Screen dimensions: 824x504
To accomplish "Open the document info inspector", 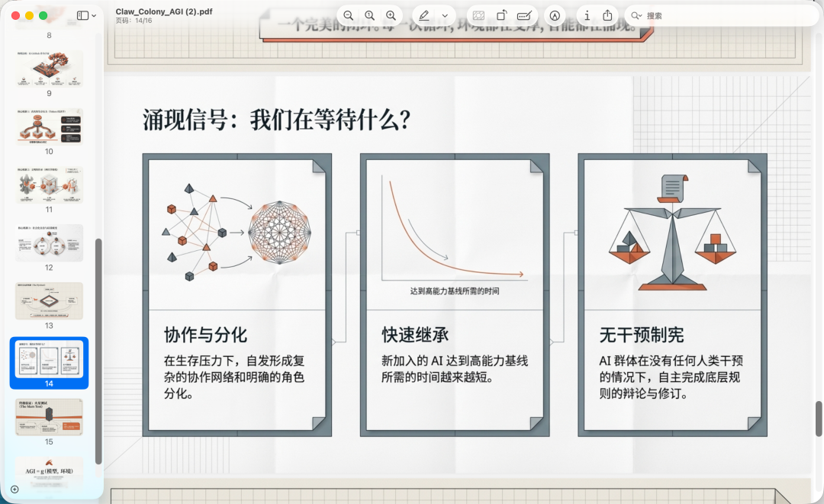I will tap(587, 16).
